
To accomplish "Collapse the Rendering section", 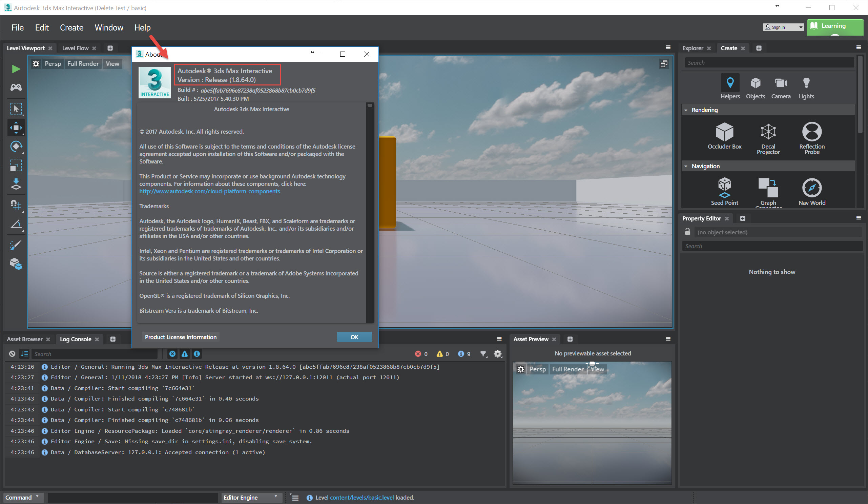I will [686, 110].
